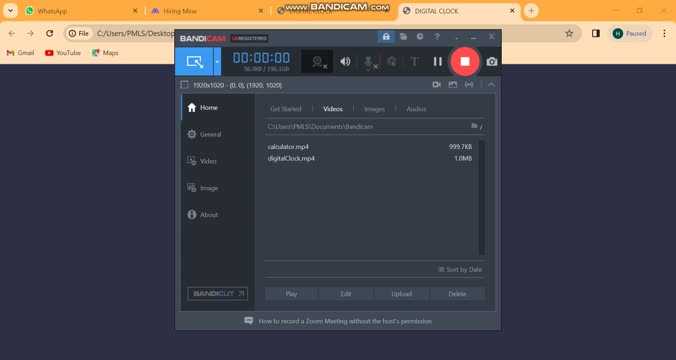
Task: Open the BANDICUT link button
Action: pos(217,294)
